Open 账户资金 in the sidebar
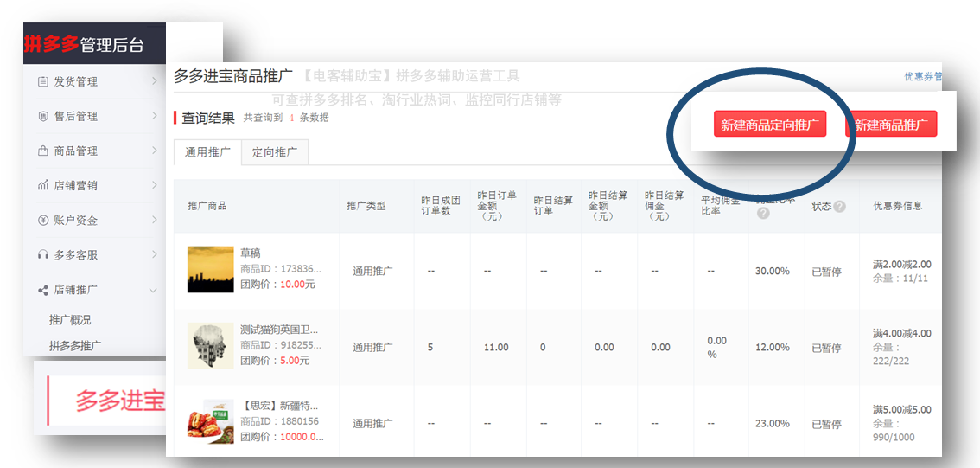The width and height of the screenshot is (980, 468). pyautogui.click(x=76, y=221)
